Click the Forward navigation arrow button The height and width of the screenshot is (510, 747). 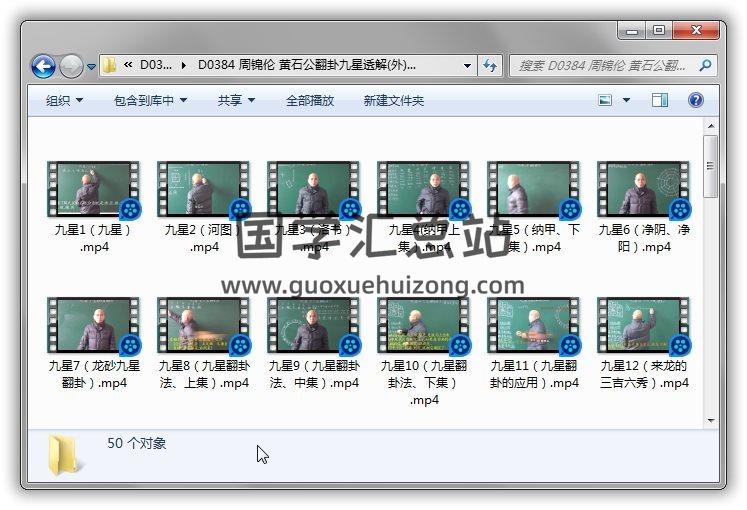[71, 66]
